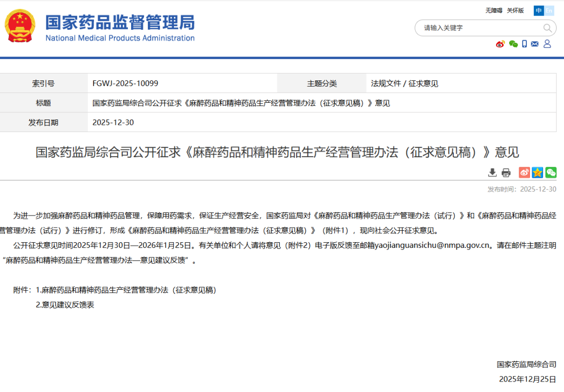This screenshot has height=392, width=564.
Task: Click the search magnifier icon
Action: click(x=546, y=28)
